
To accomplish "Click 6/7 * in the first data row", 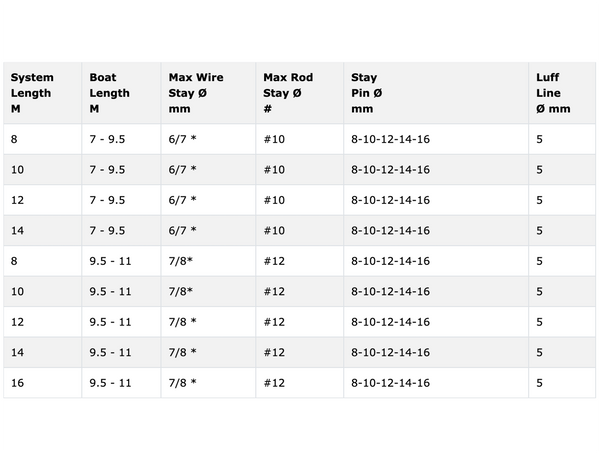I will pos(183,139).
